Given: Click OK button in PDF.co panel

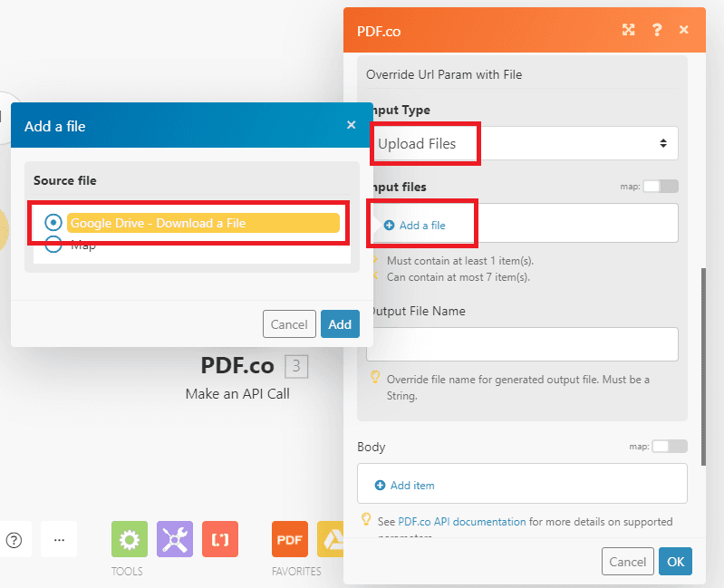Looking at the screenshot, I should pos(675,562).
